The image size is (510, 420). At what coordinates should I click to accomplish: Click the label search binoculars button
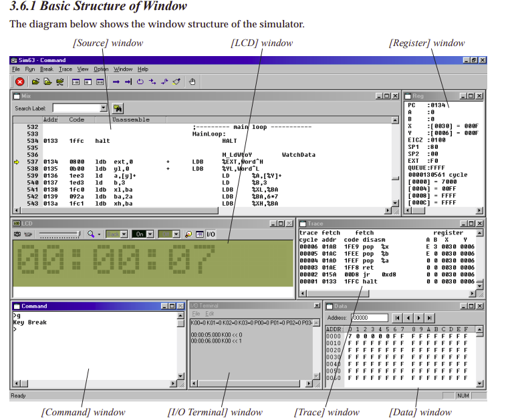[x=118, y=108]
